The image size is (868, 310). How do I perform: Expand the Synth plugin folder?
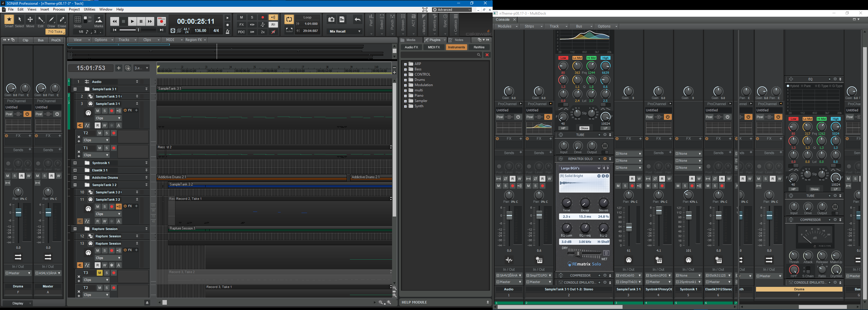(405, 106)
